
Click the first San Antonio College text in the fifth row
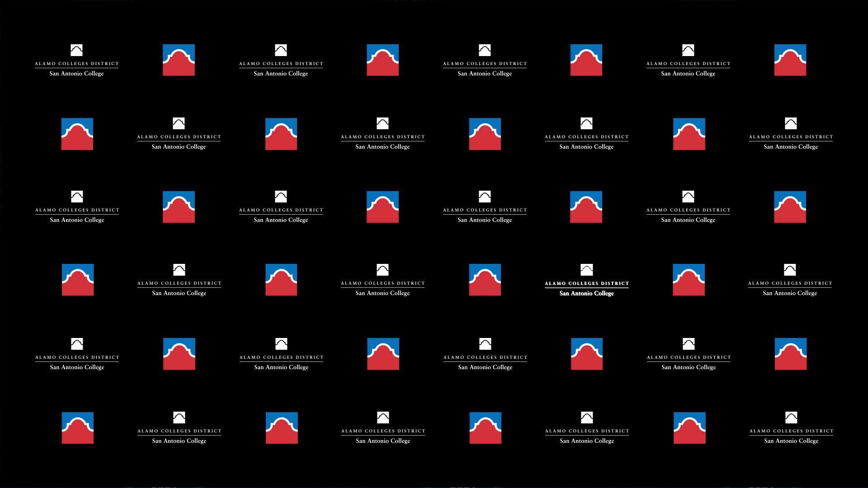point(77,367)
